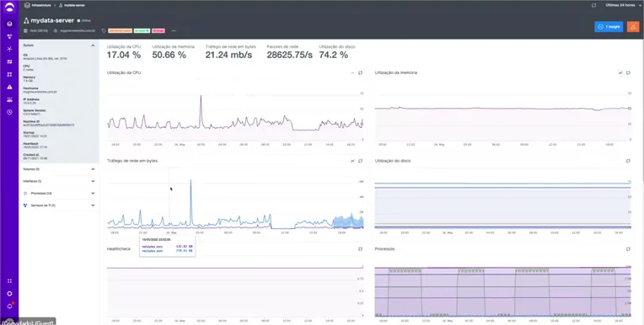The height and width of the screenshot is (325, 644).
Task: Refresh the Utilização da CPU chart
Action: [x=361, y=72]
